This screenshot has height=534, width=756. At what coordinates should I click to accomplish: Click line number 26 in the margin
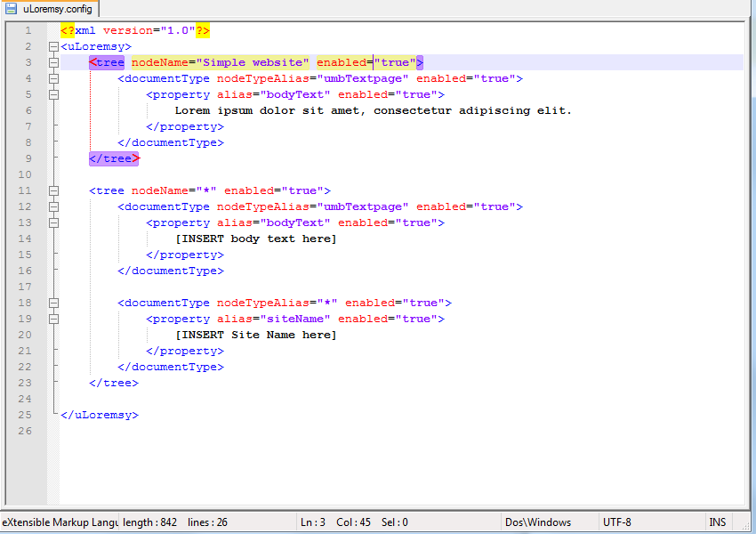click(25, 431)
